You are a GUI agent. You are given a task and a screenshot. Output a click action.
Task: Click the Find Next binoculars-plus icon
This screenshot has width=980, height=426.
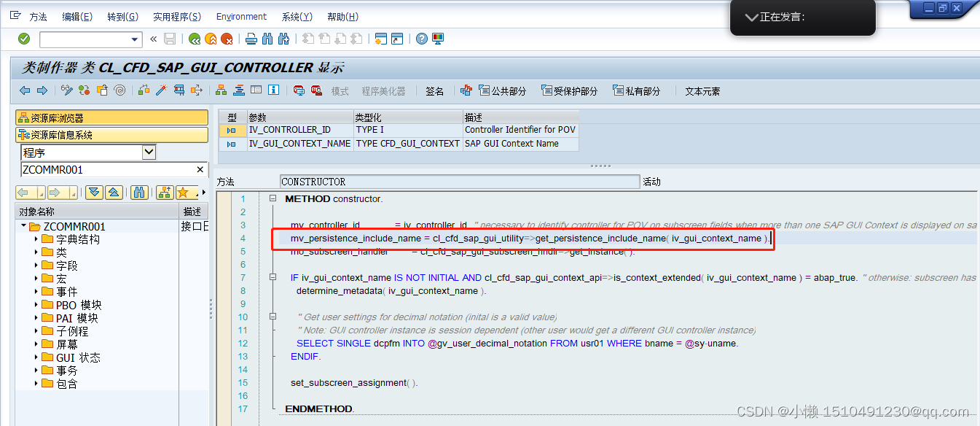click(x=283, y=39)
